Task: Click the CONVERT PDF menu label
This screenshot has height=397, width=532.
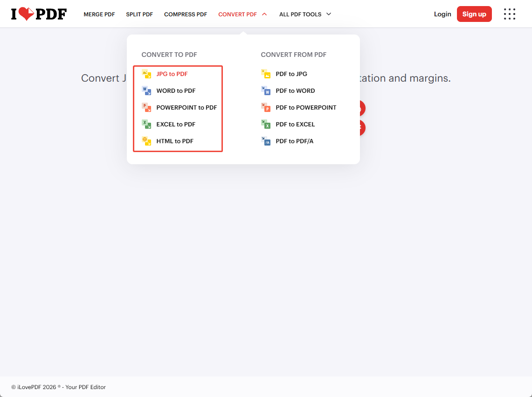Action: click(237, 14)
